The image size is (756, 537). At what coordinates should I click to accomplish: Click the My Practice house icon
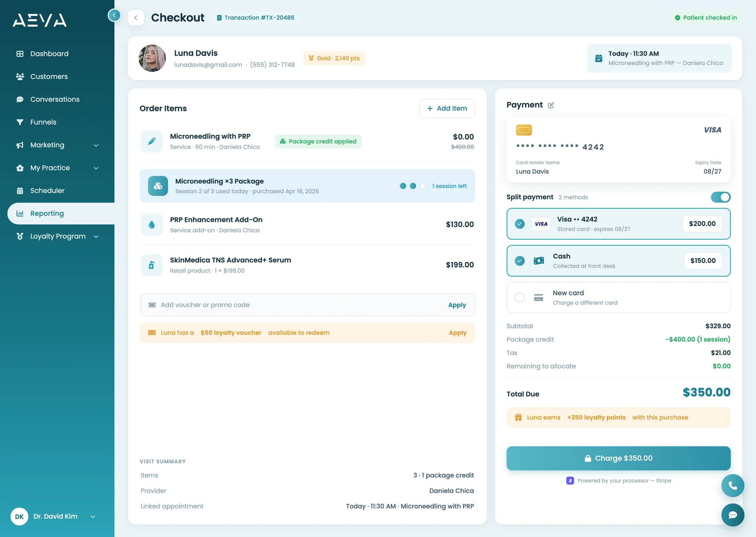(x=20, y=168)
